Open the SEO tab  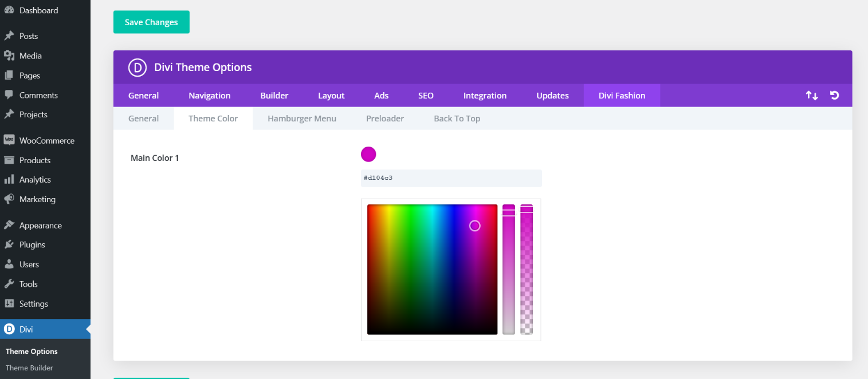click(426, 96)
